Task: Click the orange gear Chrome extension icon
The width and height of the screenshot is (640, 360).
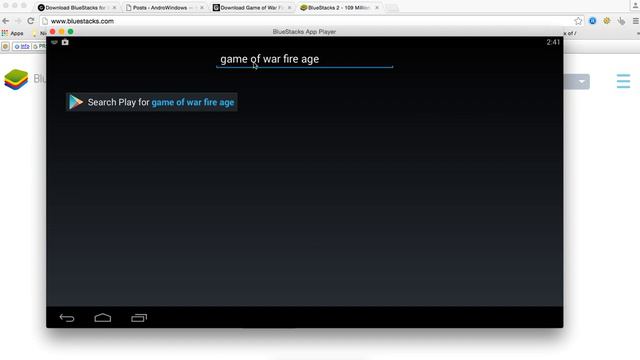Action: pyautogui.click(x=607, y=21)
